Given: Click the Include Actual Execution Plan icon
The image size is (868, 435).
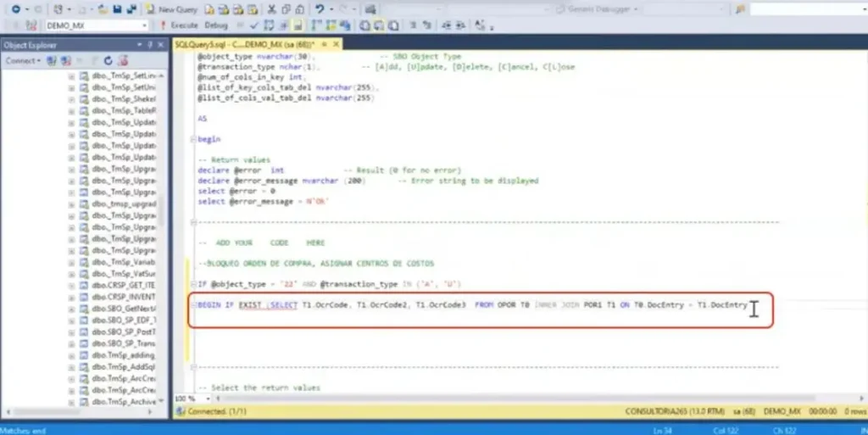Looking at the screenshot, I should tap(317, 25).
